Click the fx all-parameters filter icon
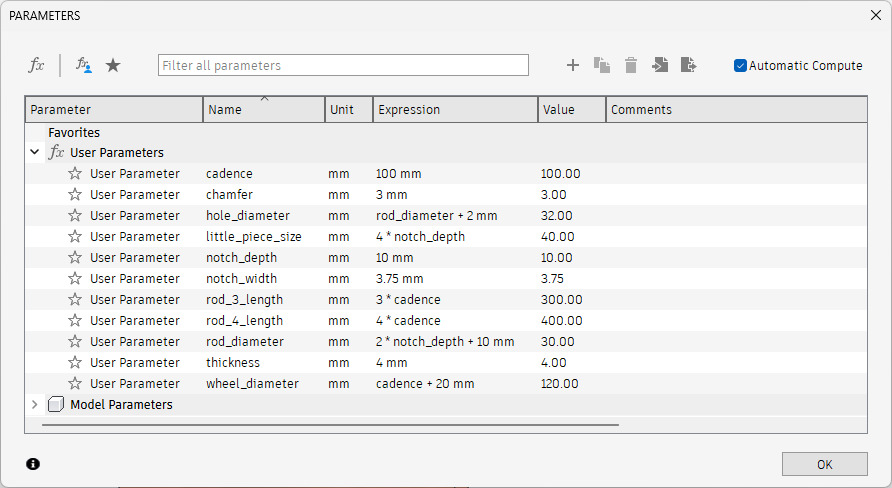This screenshot has height=488, width=892. [36, 65]
